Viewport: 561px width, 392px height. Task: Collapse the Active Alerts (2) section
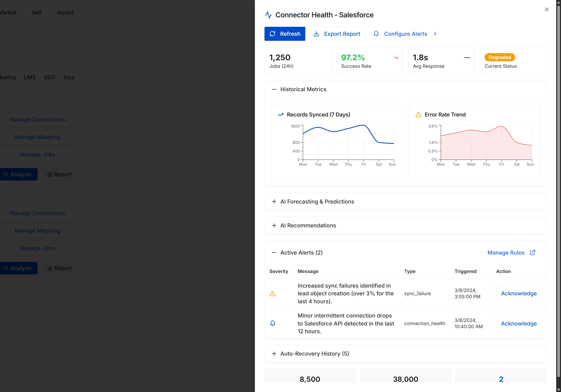click(x=274, y=252)
